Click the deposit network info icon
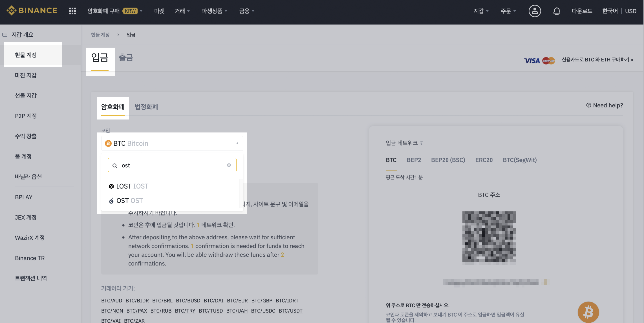 pyautogui.click(x=422, y=143)
